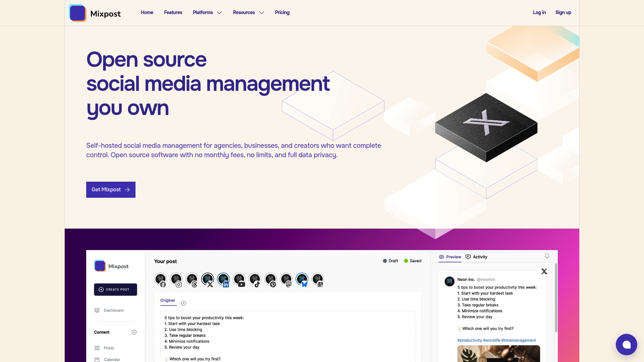The image size is (644, 362).
Task: Click the 'Open source' headline text
Action: [147, 60]
